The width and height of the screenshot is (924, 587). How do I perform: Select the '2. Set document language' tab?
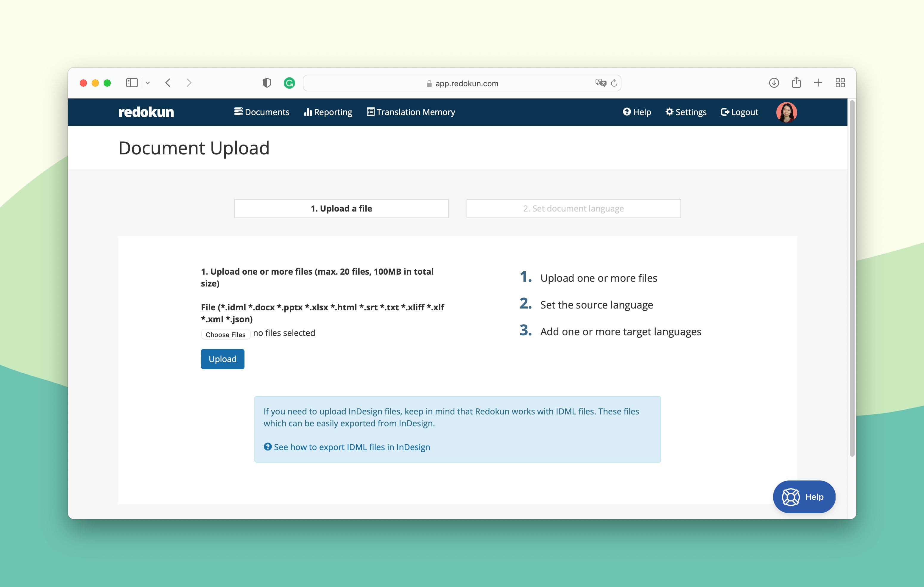tap(574, 207)
